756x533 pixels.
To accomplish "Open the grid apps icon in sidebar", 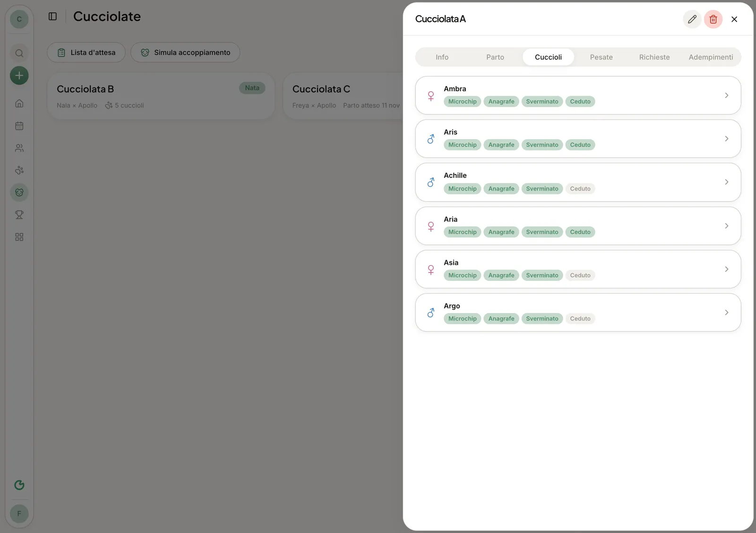I will pos(19,237).
